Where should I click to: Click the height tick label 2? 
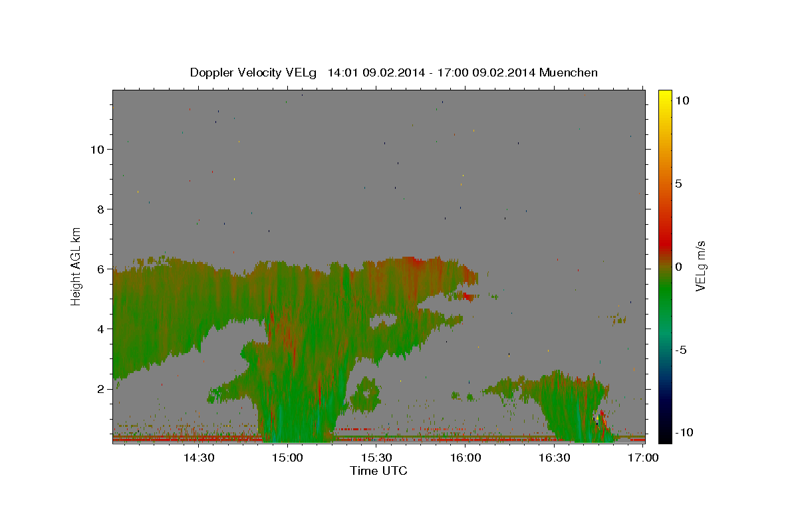tap(101, 389)
